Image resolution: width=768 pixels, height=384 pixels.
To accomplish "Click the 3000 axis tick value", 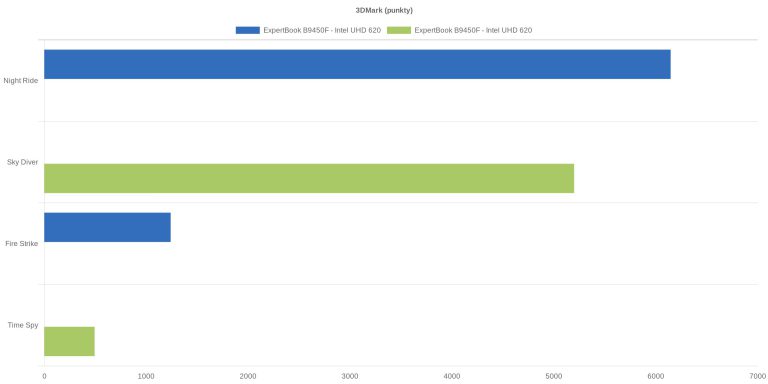I will click(x=350, y=377).
